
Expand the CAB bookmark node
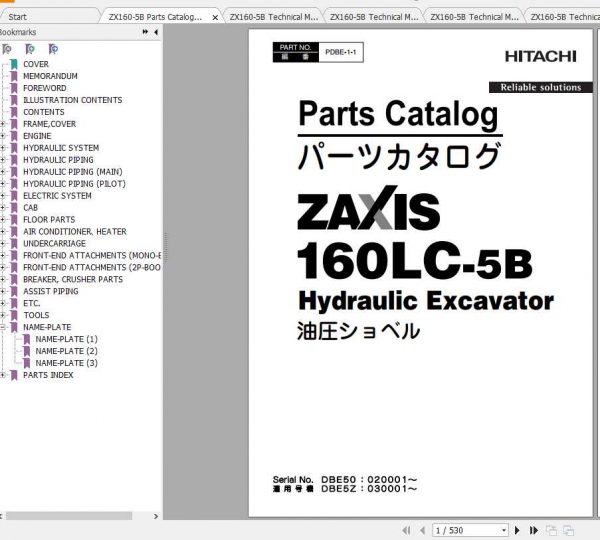pos(2,207)
